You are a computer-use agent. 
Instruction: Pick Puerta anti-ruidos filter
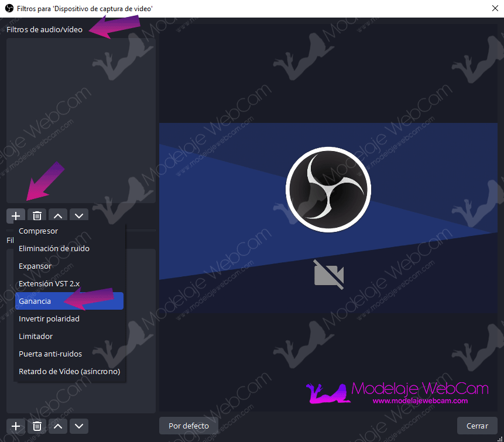[70, 354]
